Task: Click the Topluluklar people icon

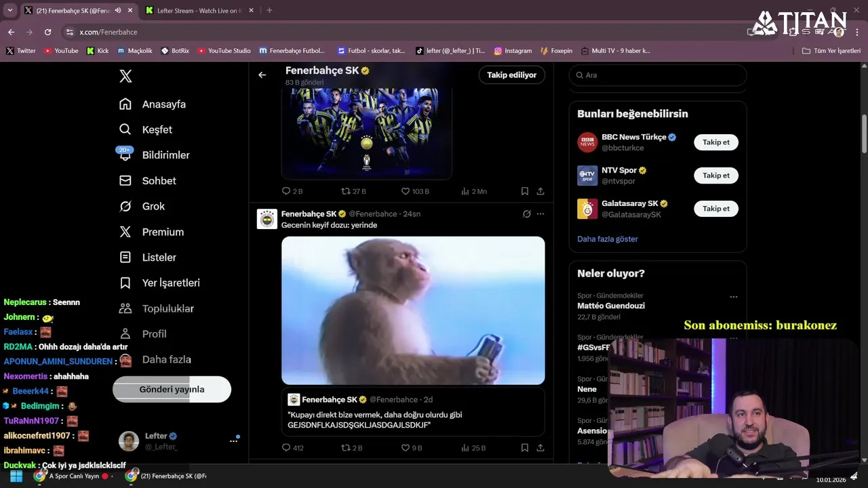Action: coord(125,308)
